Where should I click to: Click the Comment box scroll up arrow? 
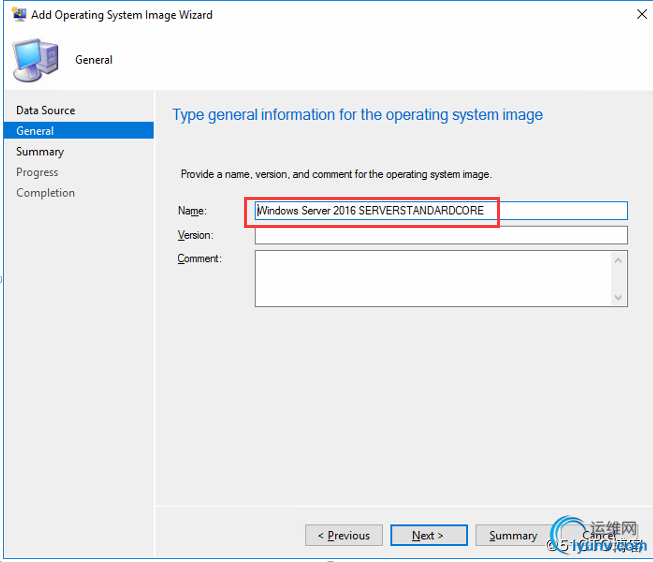click(x=618, y=260)
